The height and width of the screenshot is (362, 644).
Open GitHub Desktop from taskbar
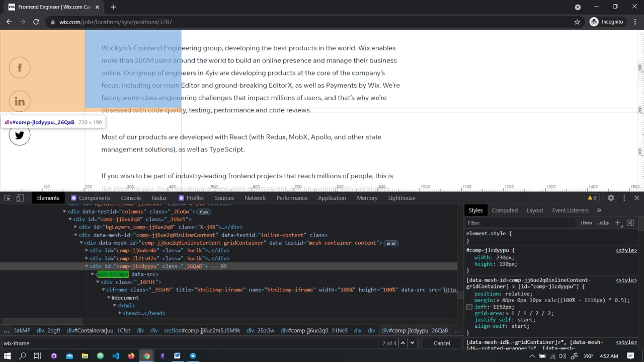tap(54, 355)
